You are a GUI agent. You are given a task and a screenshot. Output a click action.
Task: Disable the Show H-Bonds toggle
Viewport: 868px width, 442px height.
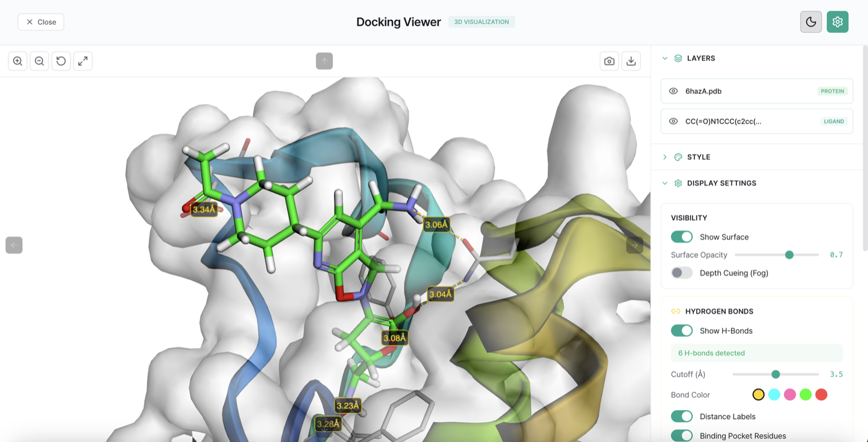[x=682, y=330]
